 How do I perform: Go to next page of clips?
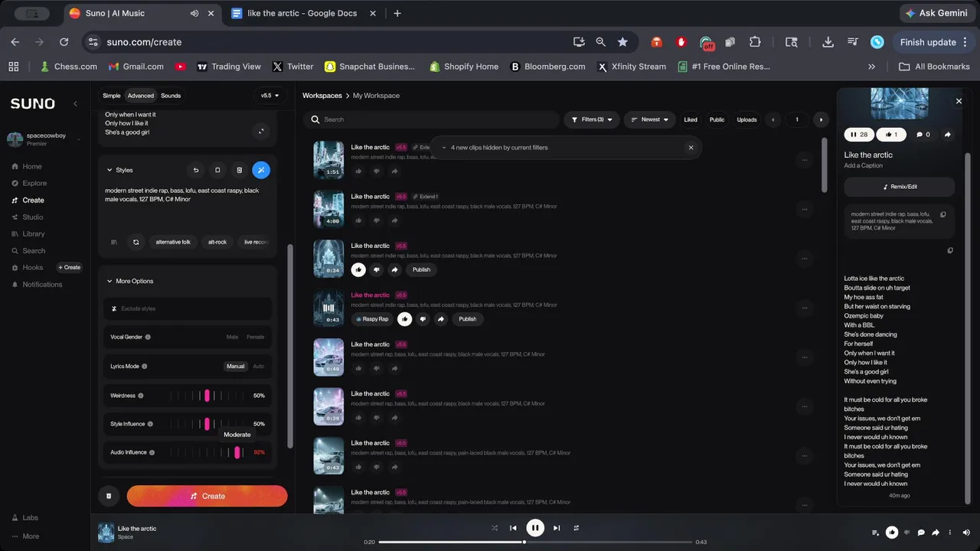[821, 119]
